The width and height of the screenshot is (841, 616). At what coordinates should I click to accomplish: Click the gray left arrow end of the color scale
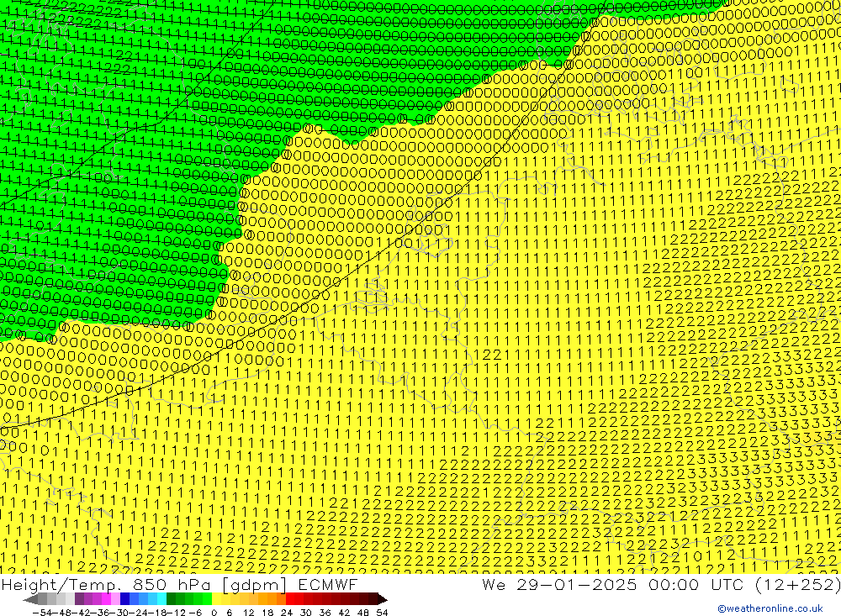coord(30,599)
